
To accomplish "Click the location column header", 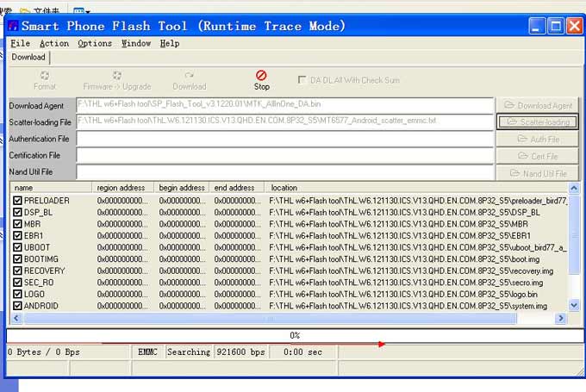I will coord(416,188).
